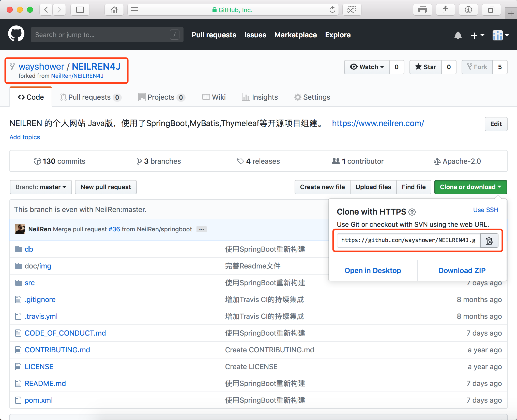The image size is (517, 420).
Task: Open Pull requests in the top navigation
Action: coord(214,35)
